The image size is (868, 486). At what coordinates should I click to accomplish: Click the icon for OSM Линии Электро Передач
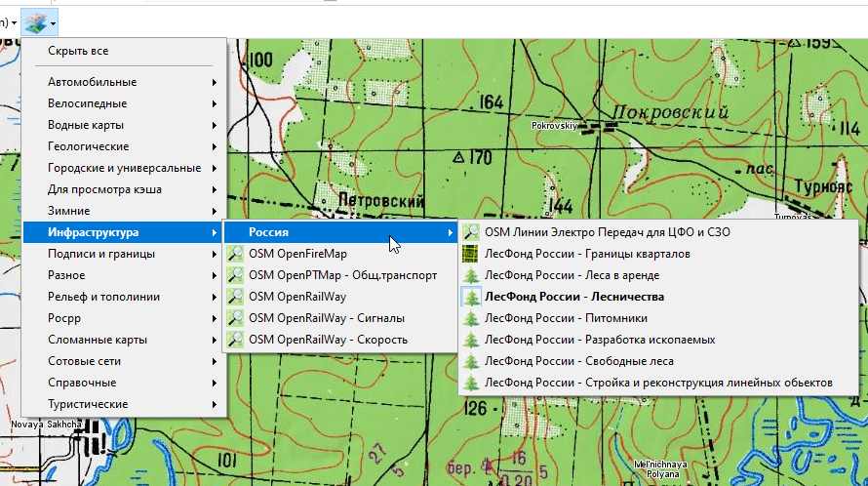click(471, 232)
